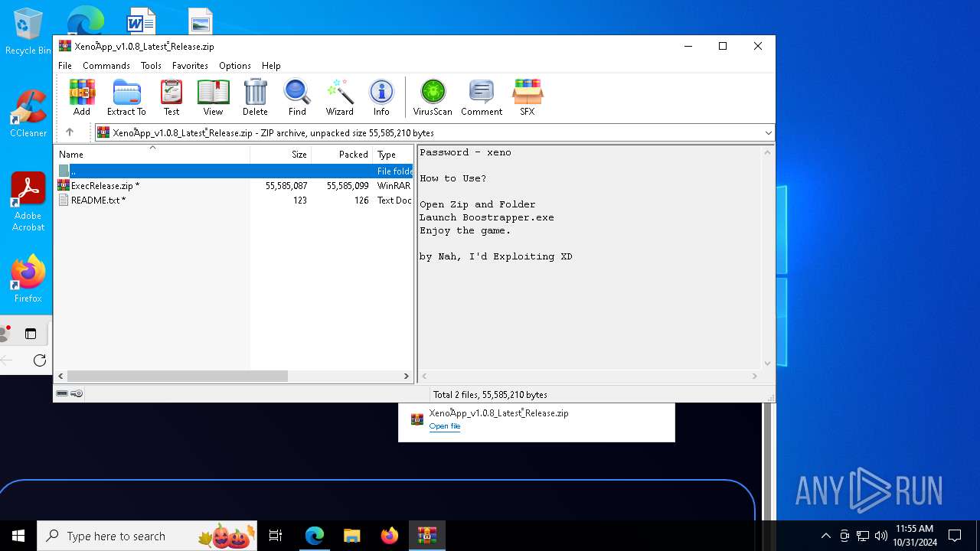This screenshot has width=980, height=551.
Task: Show archive Info
Action: tap(381, 97)
